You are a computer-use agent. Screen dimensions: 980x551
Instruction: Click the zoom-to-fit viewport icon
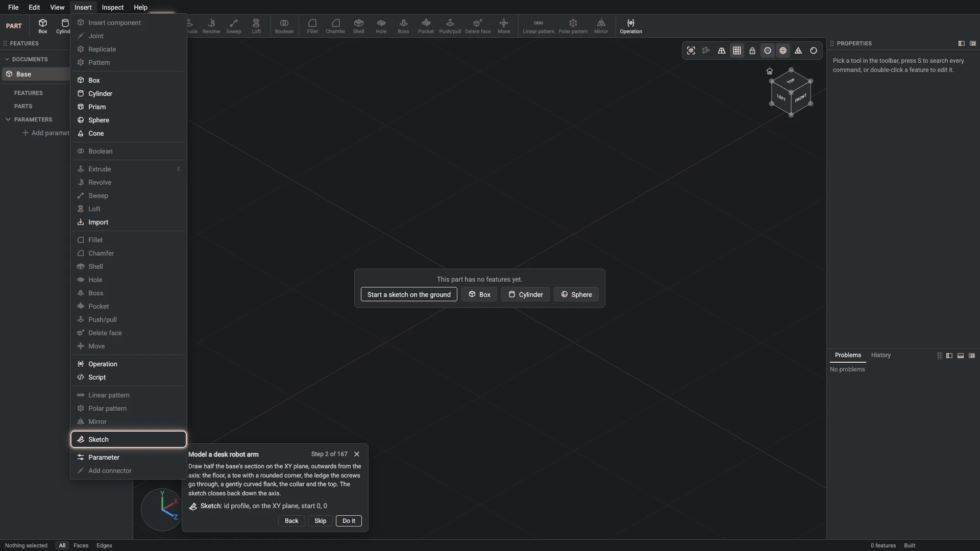pyautogui.click(x=691, y=51)
